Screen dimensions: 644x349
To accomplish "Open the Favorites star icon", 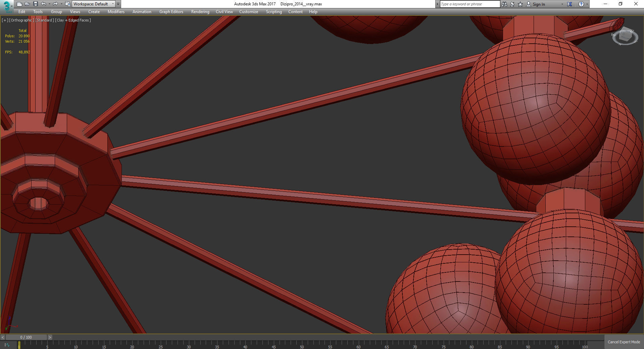I will click(x=521, y=4).
